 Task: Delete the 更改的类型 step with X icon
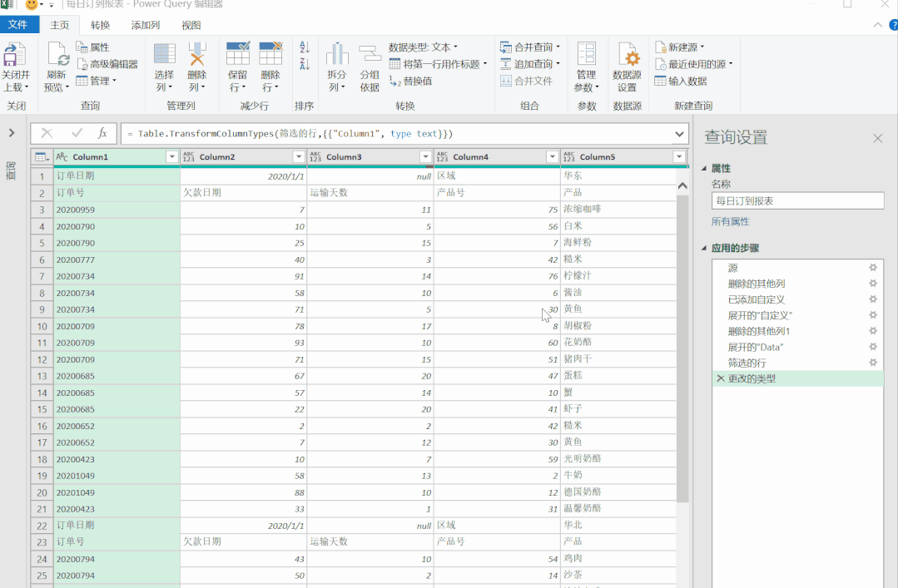point(721,378)
